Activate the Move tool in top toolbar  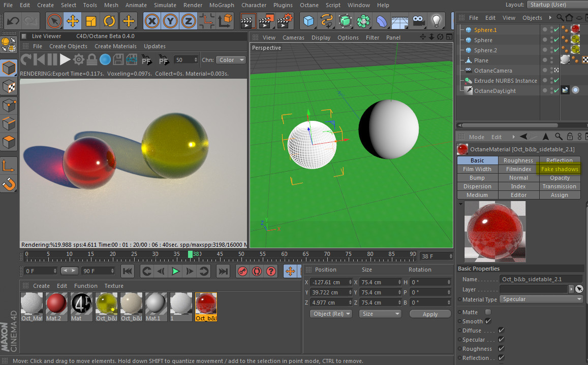click(73, 21)
